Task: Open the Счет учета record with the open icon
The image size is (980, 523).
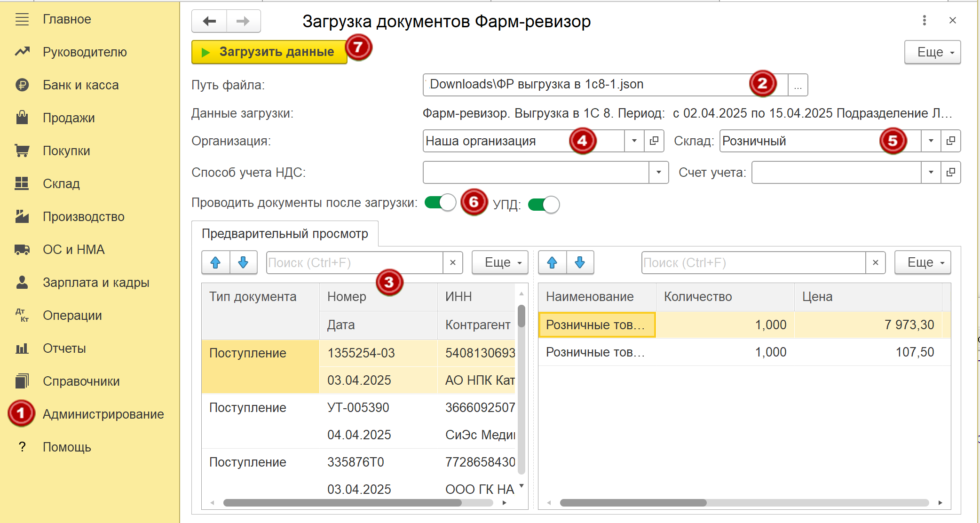Action: pyautogui.click(x=950, y=172)
